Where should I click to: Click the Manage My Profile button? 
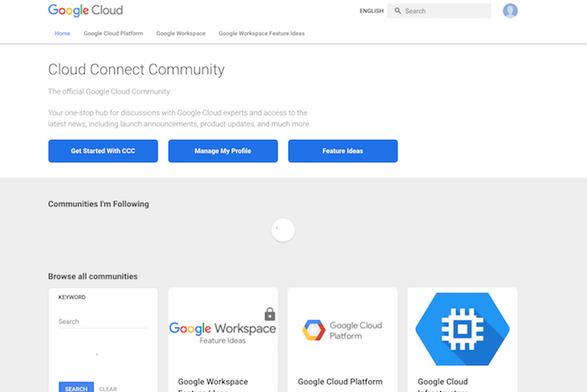(222, 151)
